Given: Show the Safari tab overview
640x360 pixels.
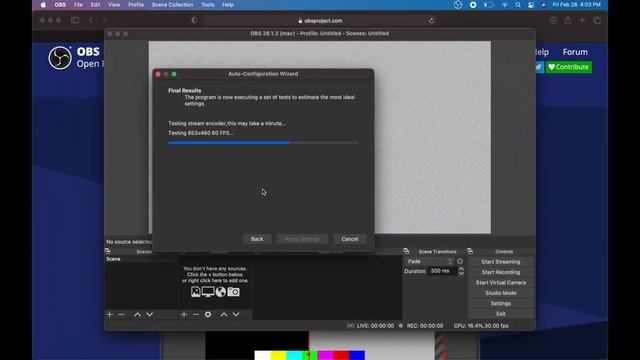Looking at the screenshot, I should click(x=597, y=20).
